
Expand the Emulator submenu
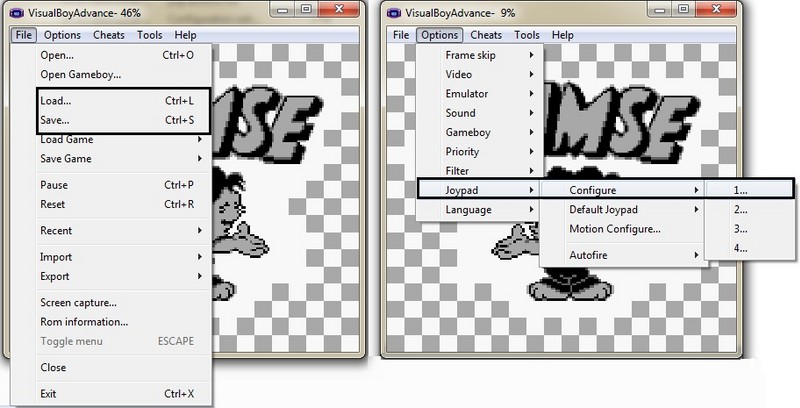pos(480,94)
